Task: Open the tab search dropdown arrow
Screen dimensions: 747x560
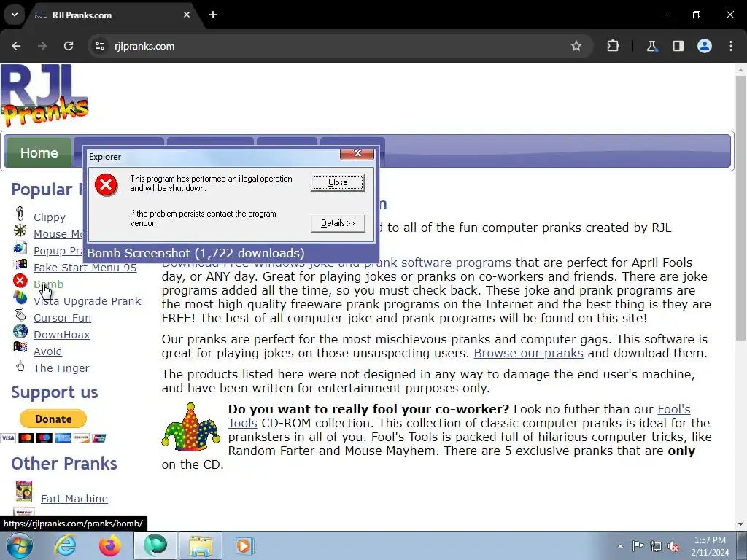Action: (x=15, y=15)
